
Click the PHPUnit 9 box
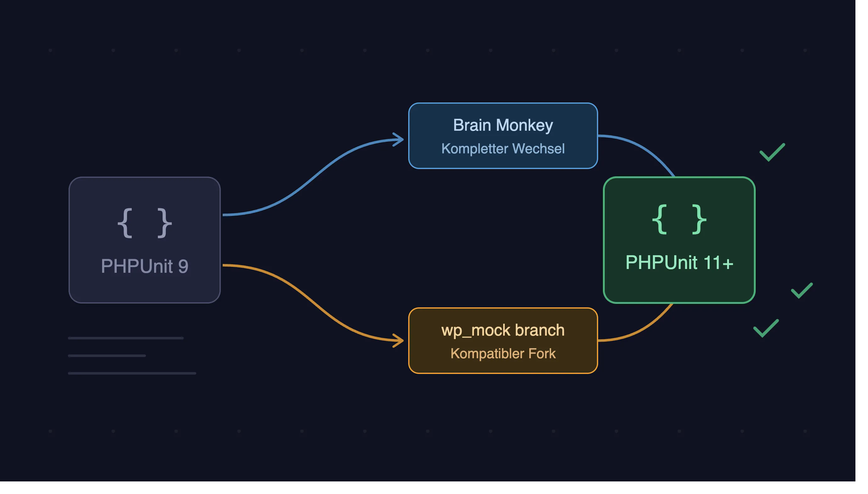click(x=145, y=240)
